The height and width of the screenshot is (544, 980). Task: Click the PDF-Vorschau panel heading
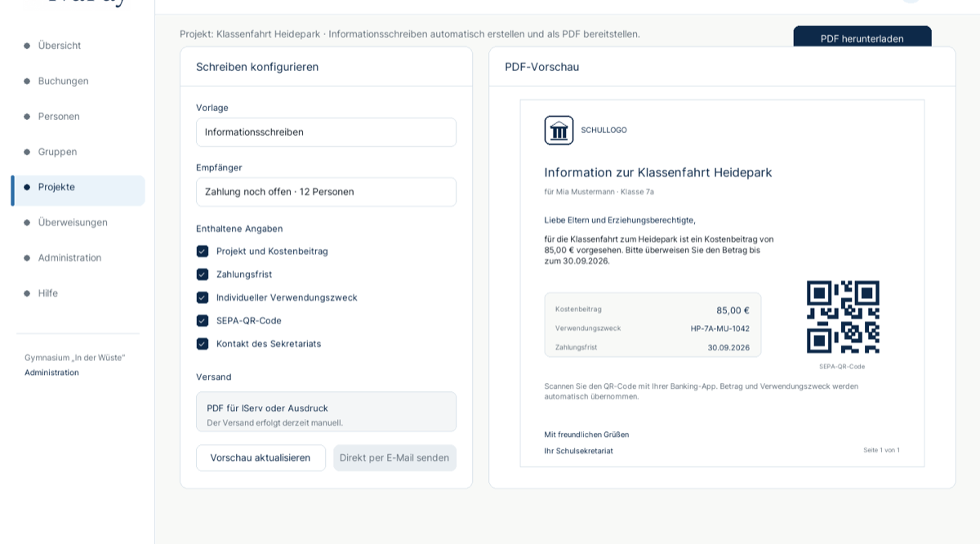point(542,67)
